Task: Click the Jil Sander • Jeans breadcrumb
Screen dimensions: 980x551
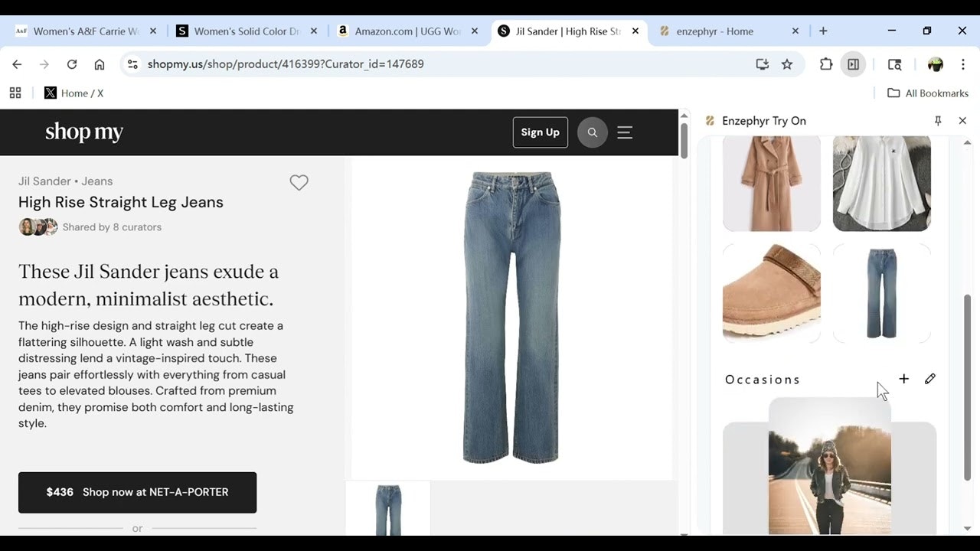Action: [x=65, y=181]
